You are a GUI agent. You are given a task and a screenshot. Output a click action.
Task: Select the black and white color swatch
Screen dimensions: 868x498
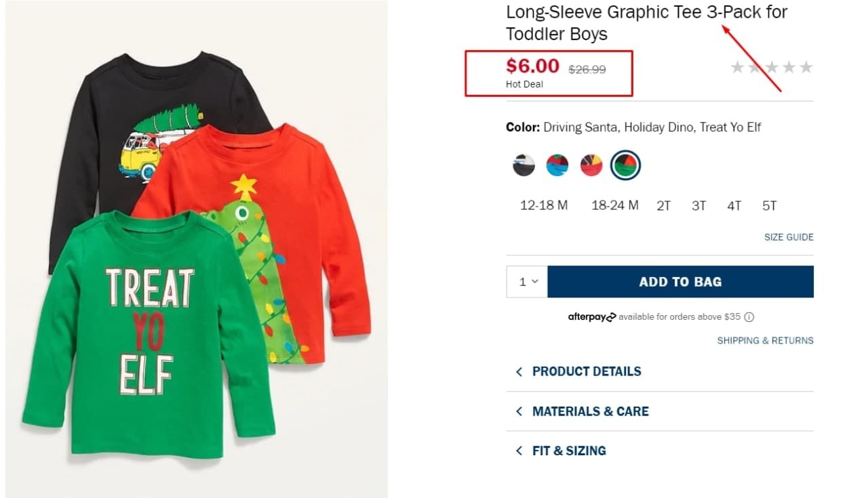pyautogui.click(x=524, y=165)
